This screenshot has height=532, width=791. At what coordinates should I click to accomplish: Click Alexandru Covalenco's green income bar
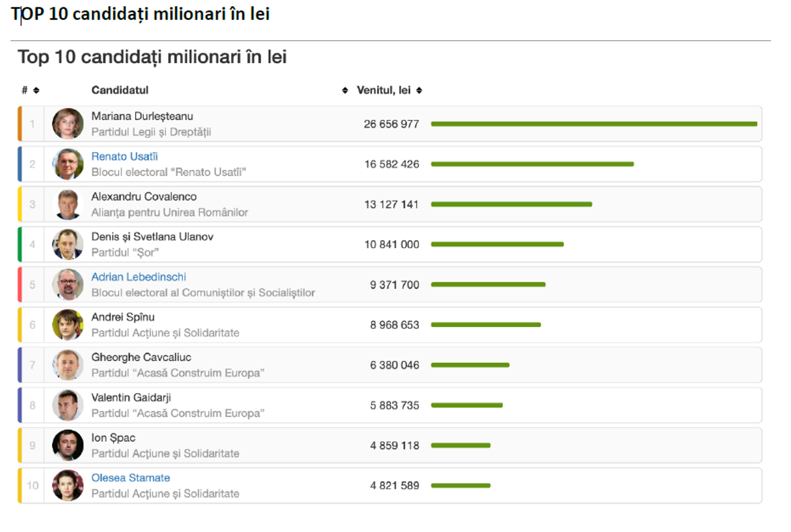coord(511,205)
